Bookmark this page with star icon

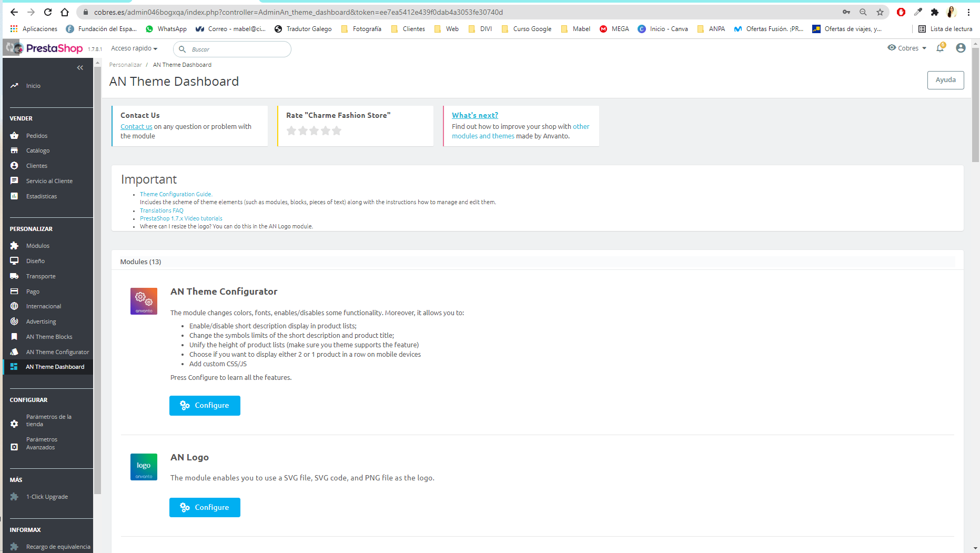880,12
